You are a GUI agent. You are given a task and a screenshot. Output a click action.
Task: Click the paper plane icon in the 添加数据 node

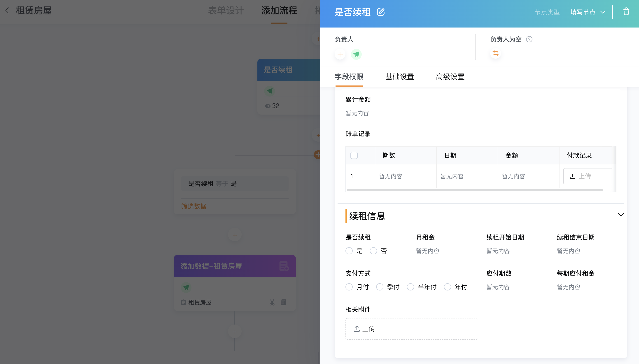point(186,287)
